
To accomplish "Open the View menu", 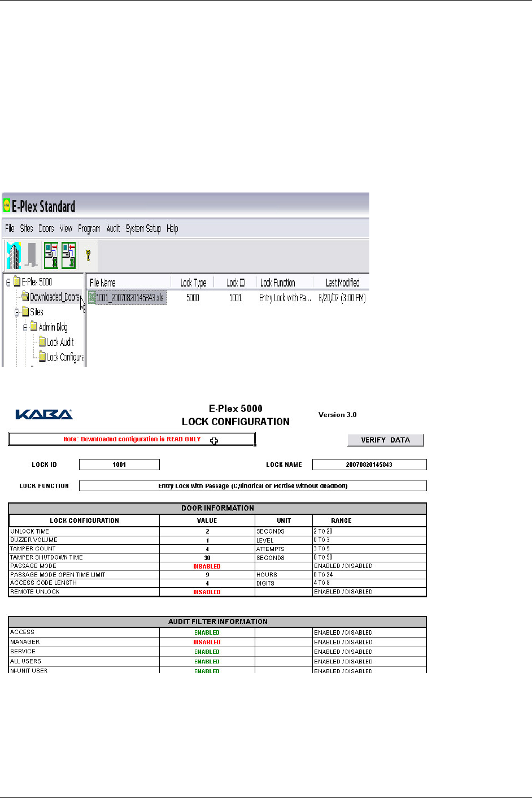I will click(x=66, y=228).
